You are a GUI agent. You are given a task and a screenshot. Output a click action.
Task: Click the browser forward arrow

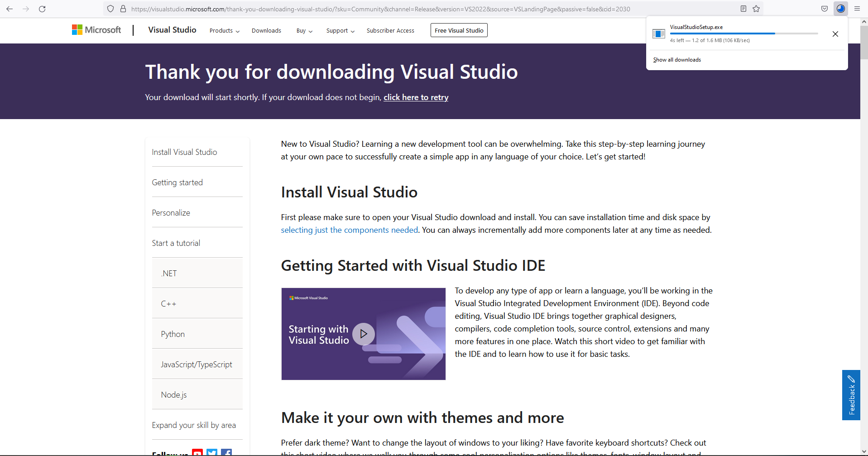[x=26, y=9]
